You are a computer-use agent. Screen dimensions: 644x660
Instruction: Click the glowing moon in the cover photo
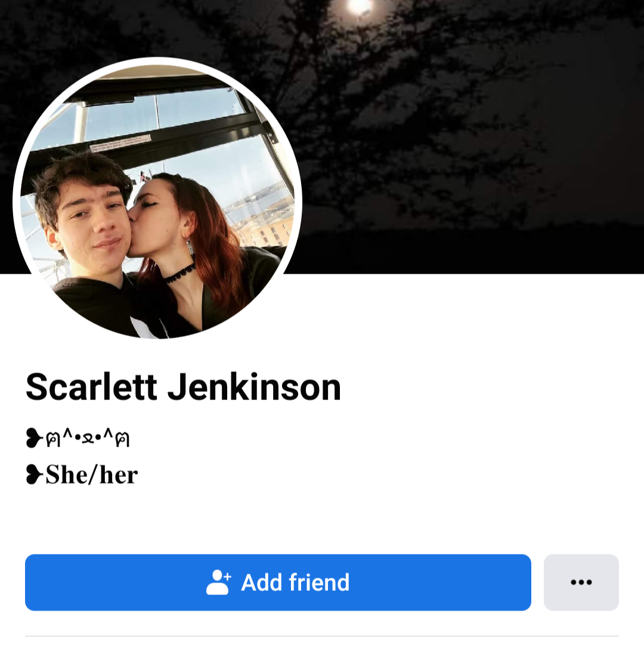click(359, 7)
